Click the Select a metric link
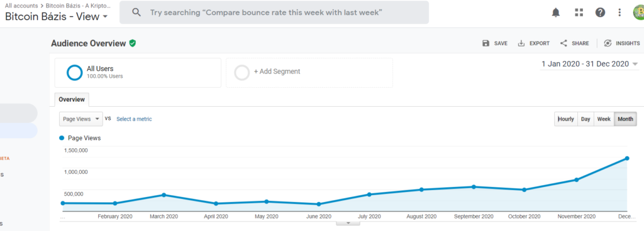Viewport: 644px width, 231px height. pos(135,119)
